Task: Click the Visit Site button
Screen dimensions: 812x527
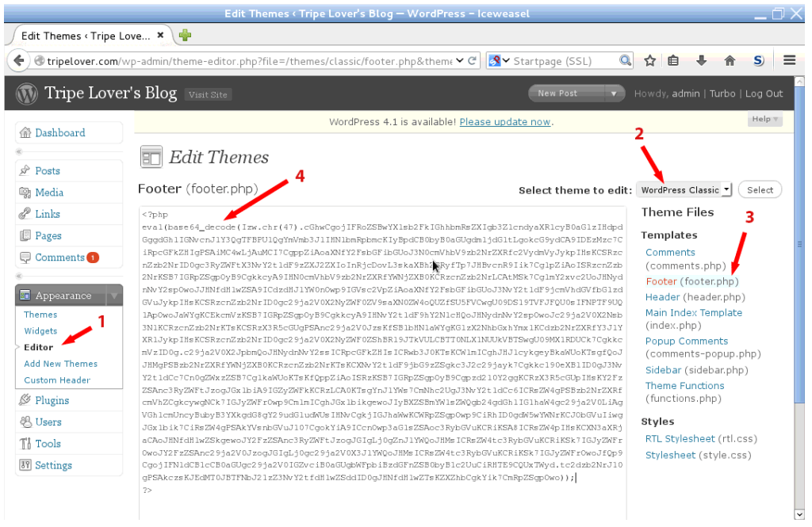Action: click(208, 95)
